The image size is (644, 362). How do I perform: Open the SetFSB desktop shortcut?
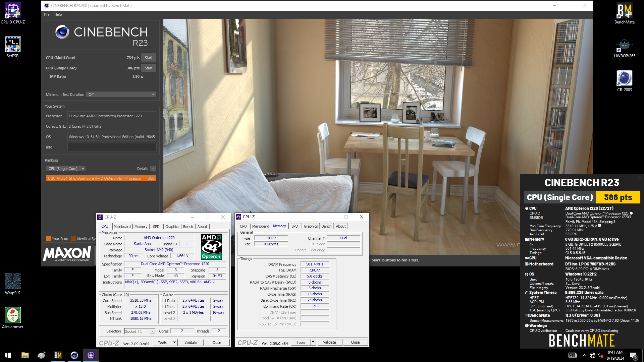coord(13,47)
